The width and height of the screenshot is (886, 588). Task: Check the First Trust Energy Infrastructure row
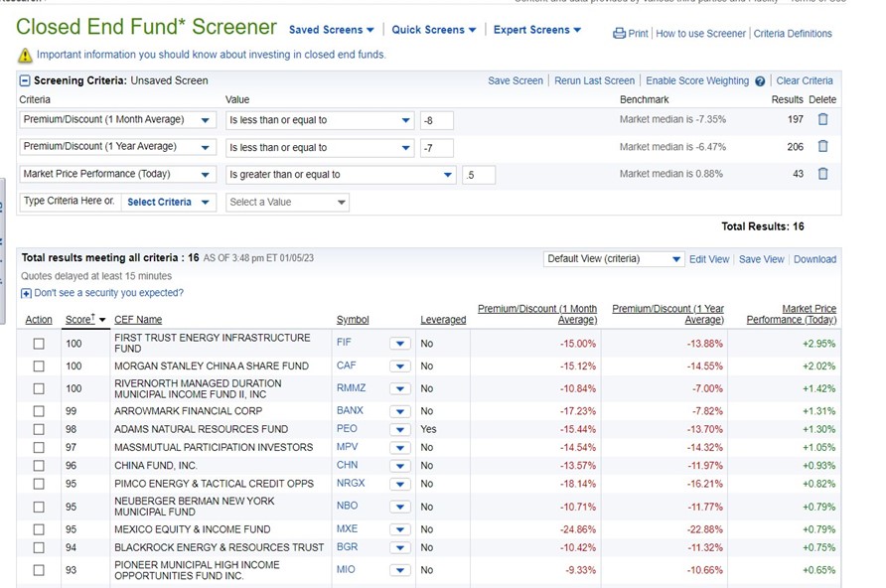[39, 344]
